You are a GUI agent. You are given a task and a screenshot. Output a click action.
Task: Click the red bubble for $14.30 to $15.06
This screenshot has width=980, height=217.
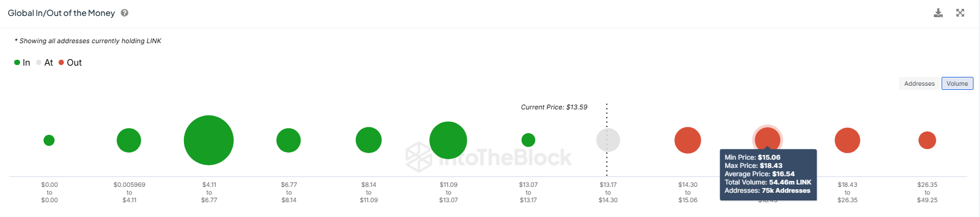coord(688,140)
